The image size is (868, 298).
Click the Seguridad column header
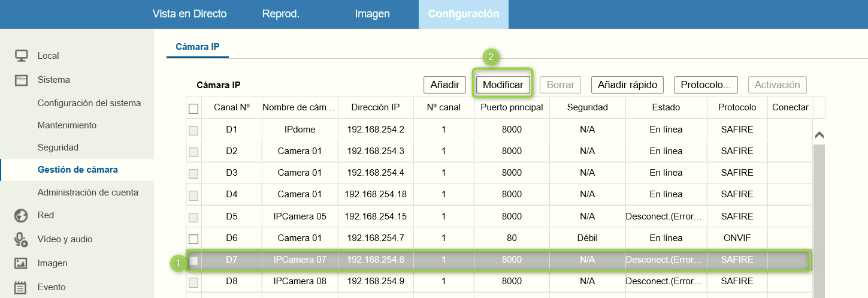point(588,107)
